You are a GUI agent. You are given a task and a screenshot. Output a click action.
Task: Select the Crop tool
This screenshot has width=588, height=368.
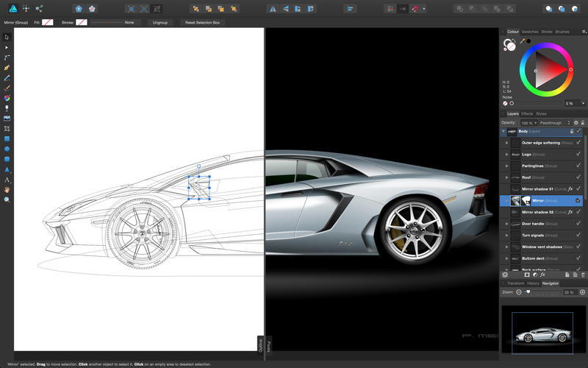coord(7,128)
